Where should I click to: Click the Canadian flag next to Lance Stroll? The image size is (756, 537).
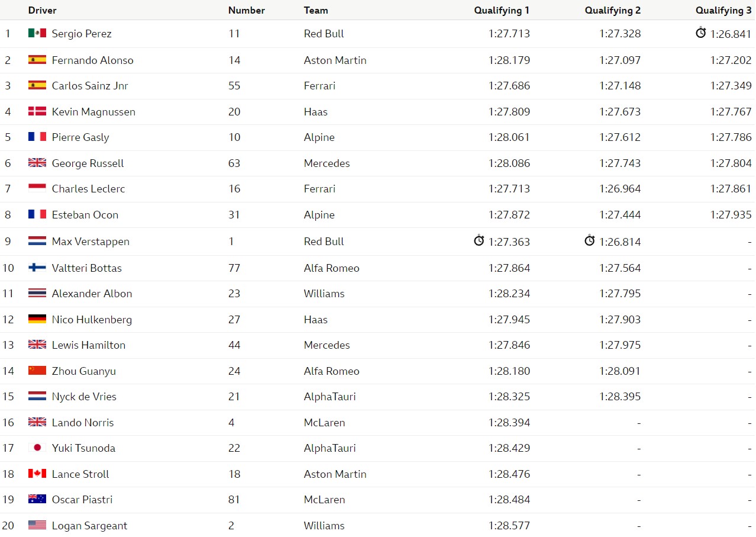37,474
